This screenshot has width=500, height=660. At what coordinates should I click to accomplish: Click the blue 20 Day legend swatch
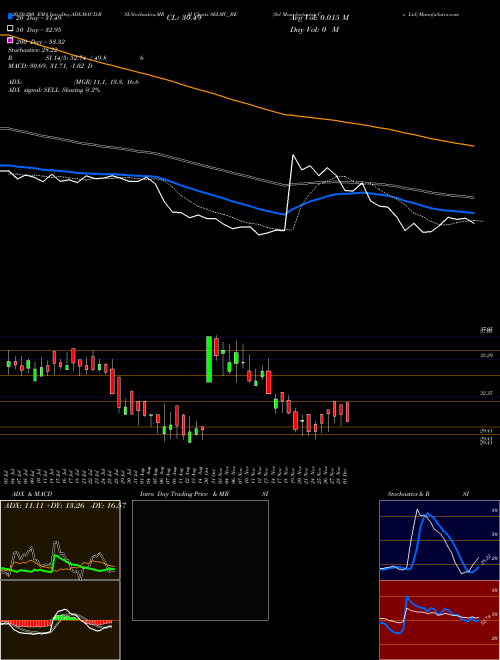tap(11, 17)
